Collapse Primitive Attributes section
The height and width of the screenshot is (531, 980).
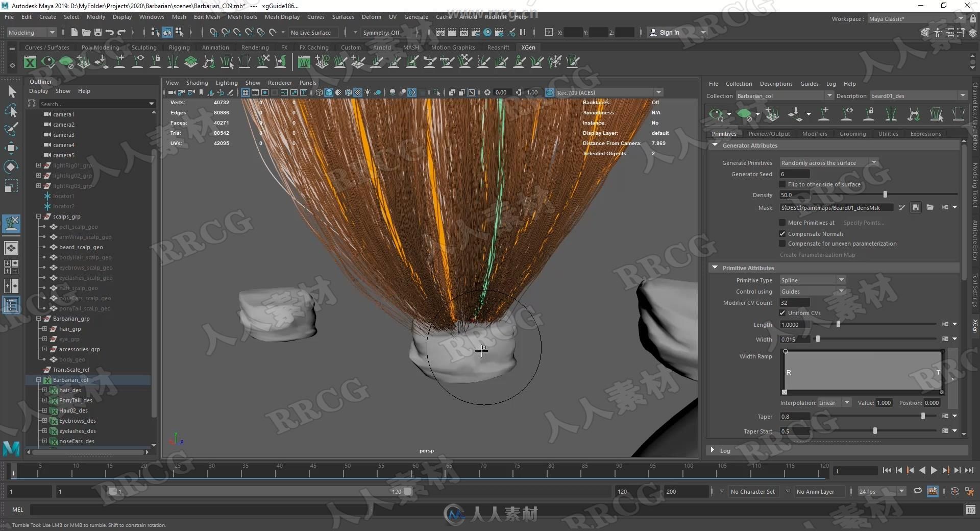(715, 268)
